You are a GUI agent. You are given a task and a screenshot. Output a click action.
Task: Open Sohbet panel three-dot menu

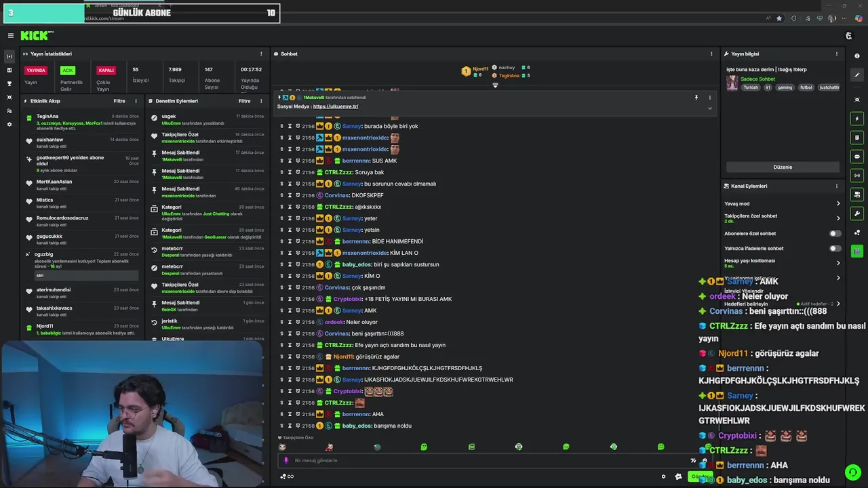coord(711,54)
